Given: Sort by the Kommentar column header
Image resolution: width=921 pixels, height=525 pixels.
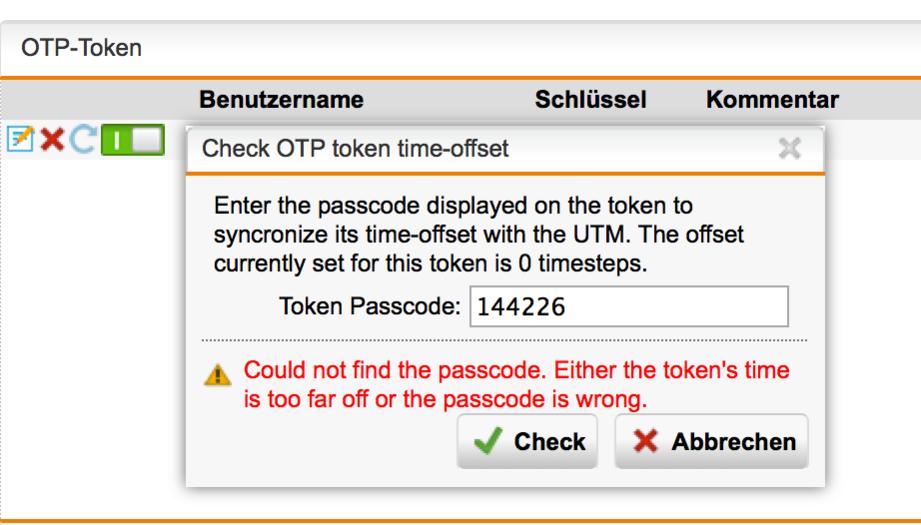Looking at the screenshot, I should pos(772,99).
